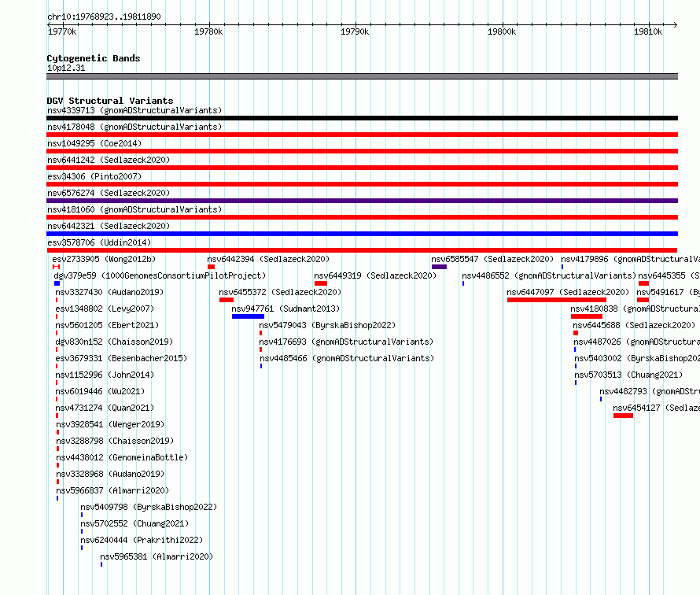
Task: Select nsv5403002 ByrskaBishop label
Action: pos(637,358)
